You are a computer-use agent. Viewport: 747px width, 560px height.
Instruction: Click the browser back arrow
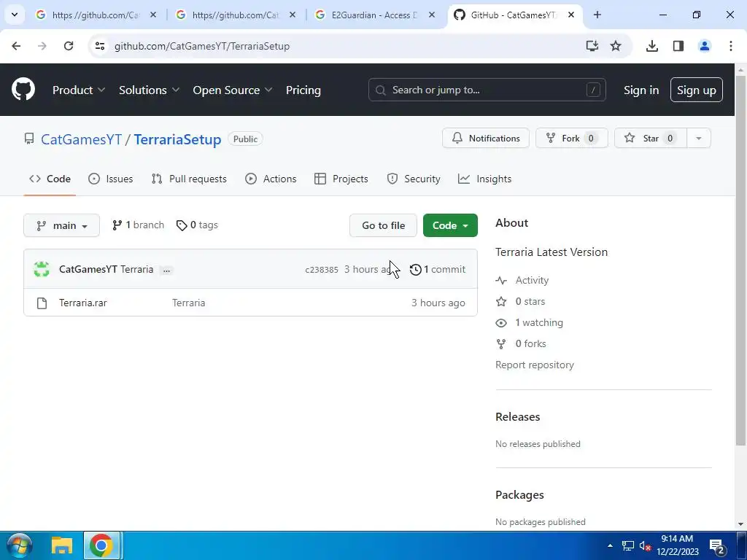16,46
